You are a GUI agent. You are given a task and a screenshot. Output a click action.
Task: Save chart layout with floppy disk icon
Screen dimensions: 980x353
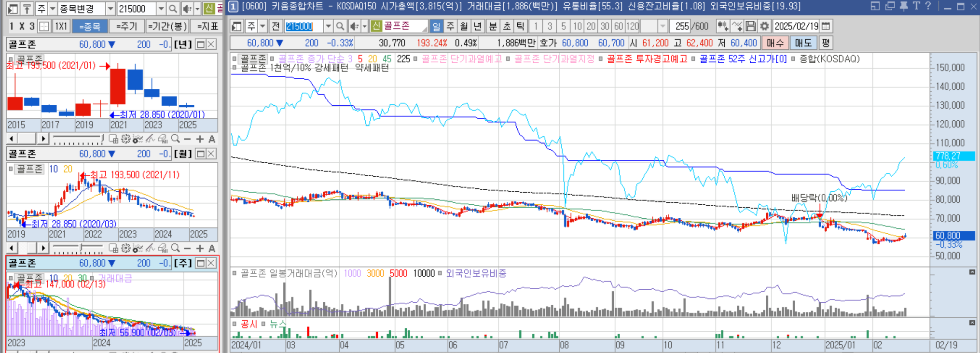[751, 26]
